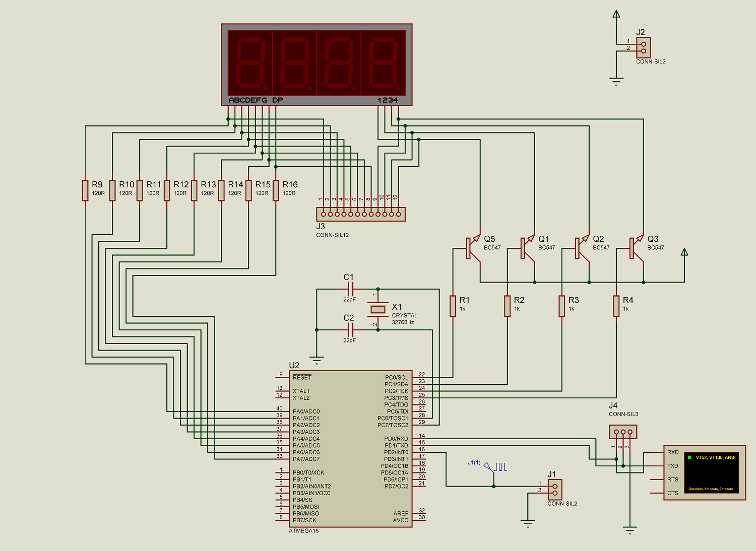
Task: Click the 'R11' resistor reference label
Action: coord(154,184)
